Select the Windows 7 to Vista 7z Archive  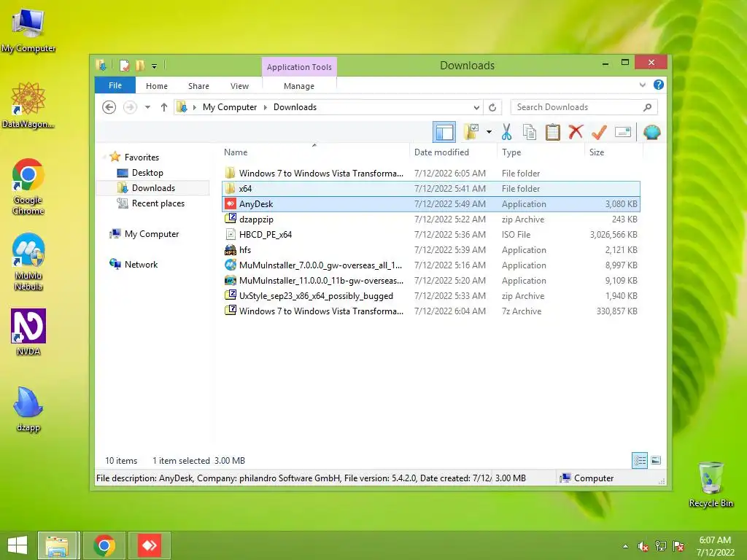[x=430, y=311]
